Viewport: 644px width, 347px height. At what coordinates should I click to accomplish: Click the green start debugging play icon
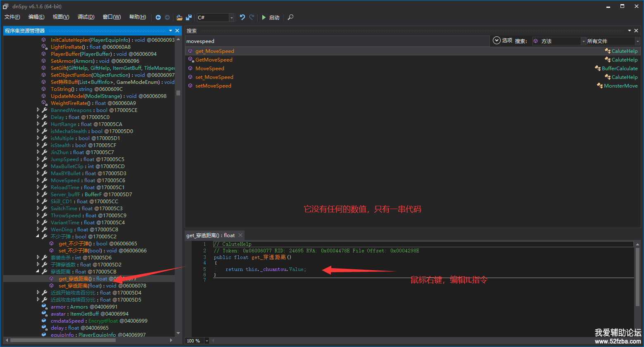(264, 17)
